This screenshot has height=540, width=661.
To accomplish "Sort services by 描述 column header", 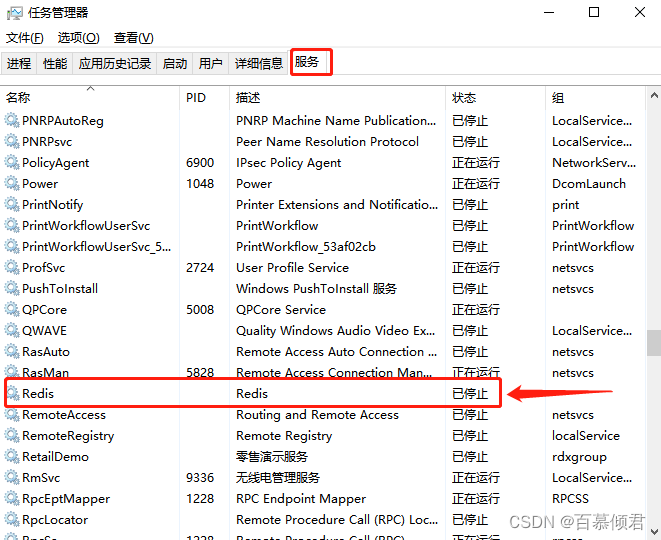I will pos(337,98).
